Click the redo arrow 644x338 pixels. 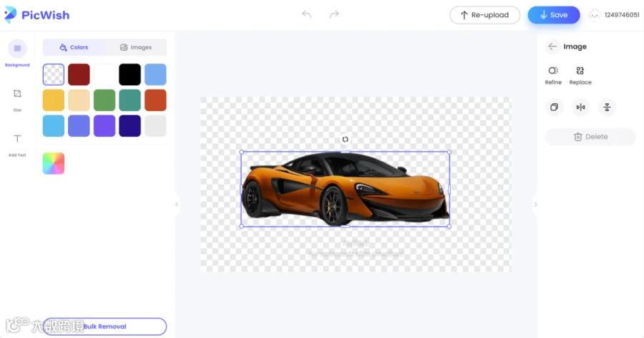[x=334, y=15]
